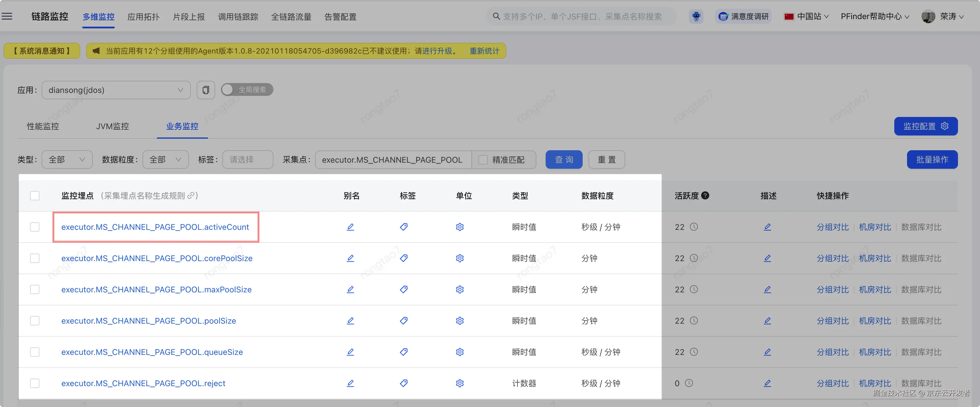Click the 采集点 input field
Image resolution: width=980 pixels, height=407 pixels.
[x=393, y=160]
